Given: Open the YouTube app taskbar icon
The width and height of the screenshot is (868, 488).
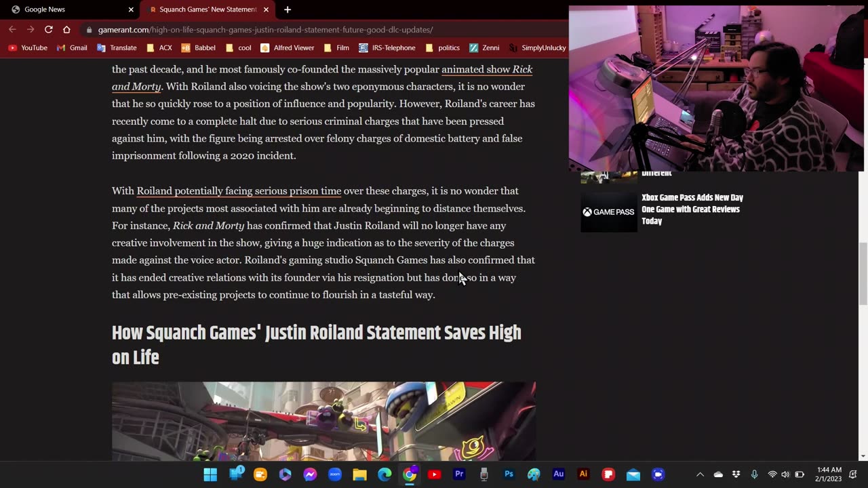Looking at the screenshot, I should click(x=434, y=474).
